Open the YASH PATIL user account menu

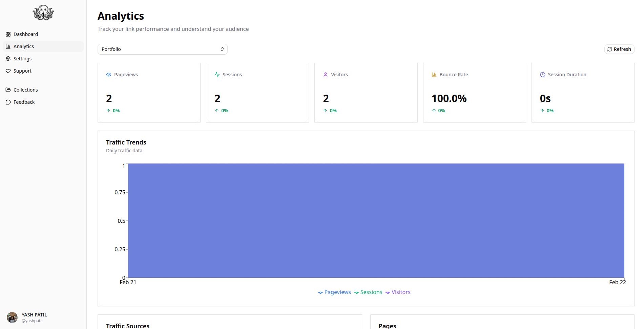point(34,317)
